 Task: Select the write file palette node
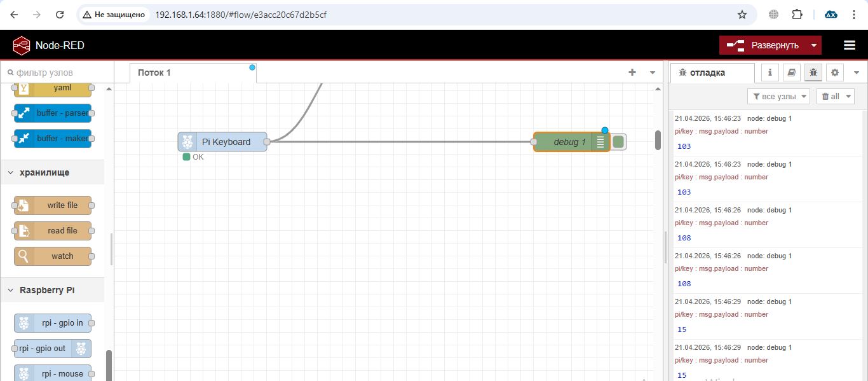[x=53, y=205]
